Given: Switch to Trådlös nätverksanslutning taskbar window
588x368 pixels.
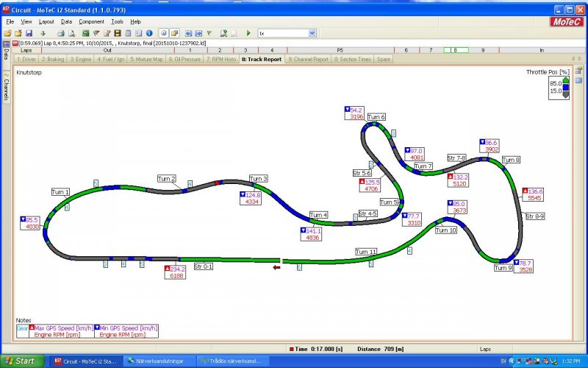Looking at the screenshot, I should click(x=234, y=361).
